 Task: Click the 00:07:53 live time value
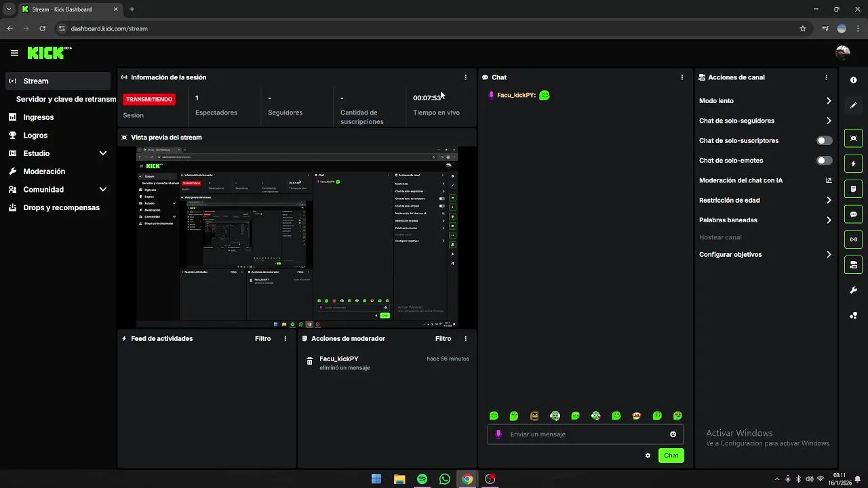point(427,98)
